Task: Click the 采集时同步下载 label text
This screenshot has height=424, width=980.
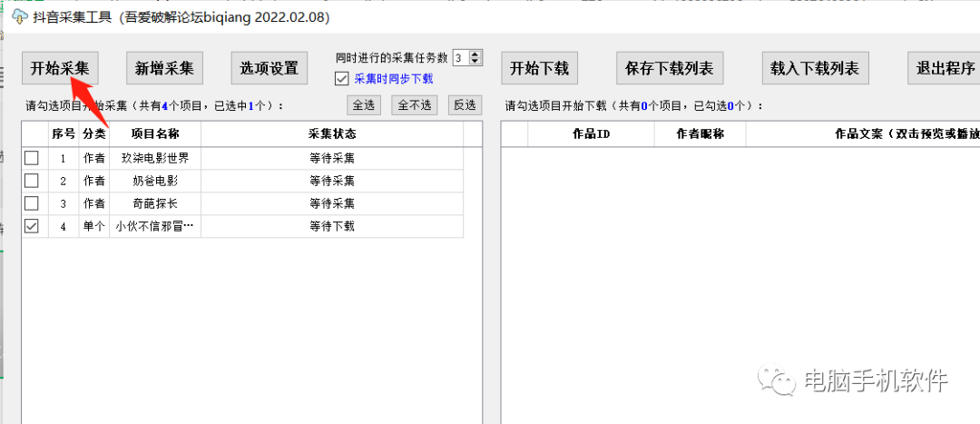Action: (394, 79)
